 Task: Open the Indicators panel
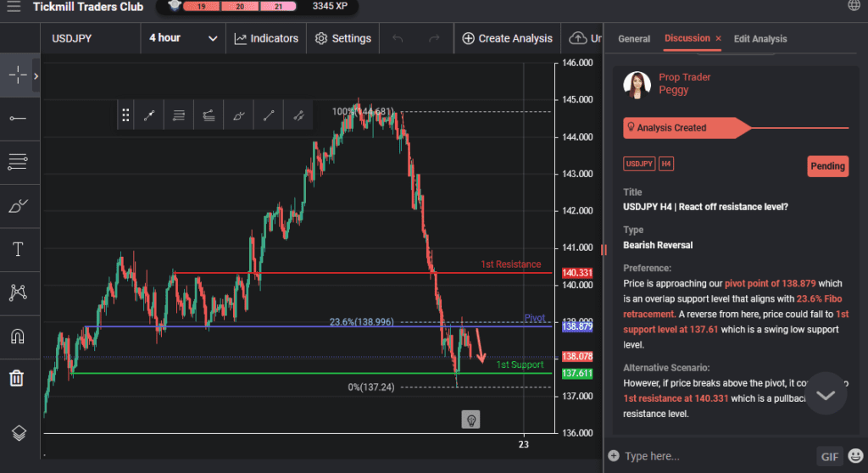(266, 38)
